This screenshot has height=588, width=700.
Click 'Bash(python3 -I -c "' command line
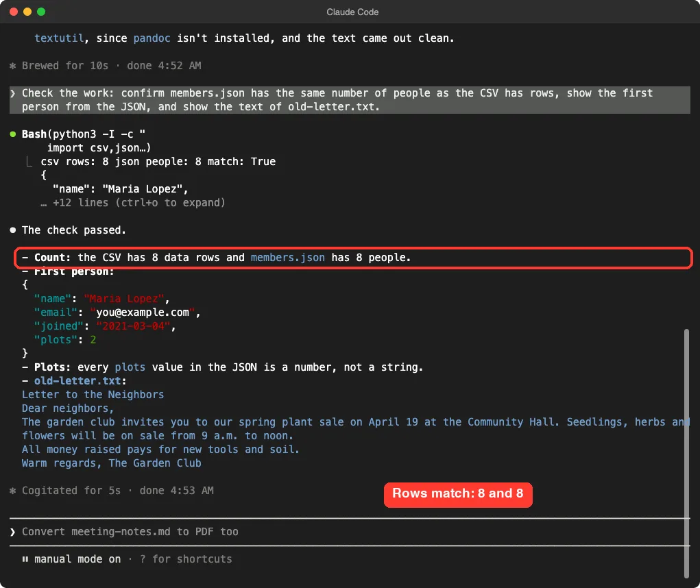[84, 134]
